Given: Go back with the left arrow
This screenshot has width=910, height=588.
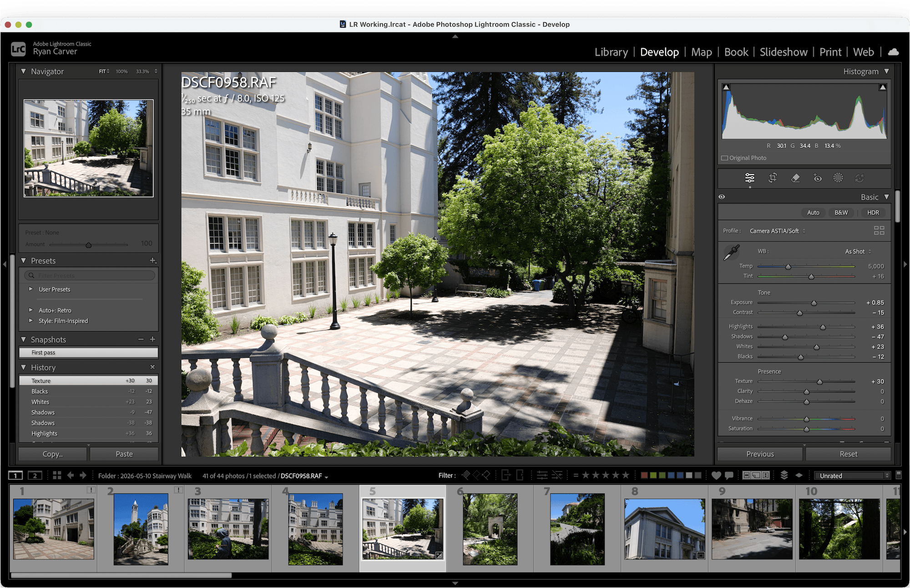Looking at the screenshot, I should pyautogui.click(x=71, y=475).
